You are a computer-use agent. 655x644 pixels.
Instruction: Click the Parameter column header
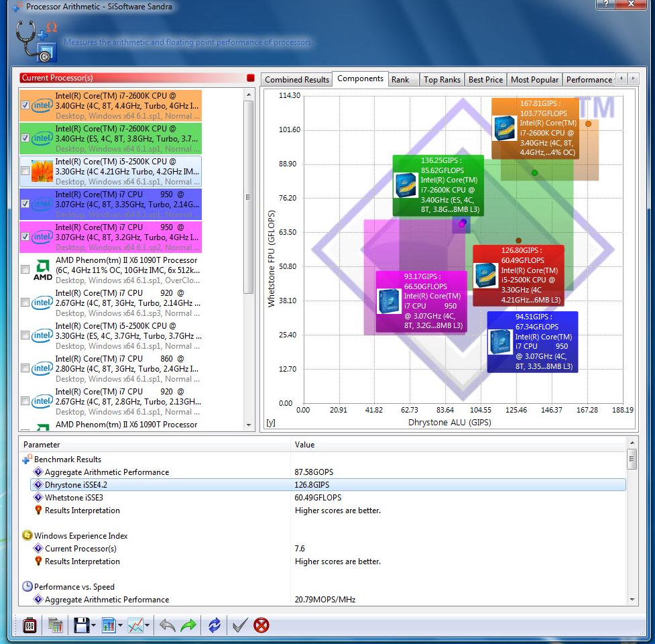pyautogui.click(x=155, y=445)
